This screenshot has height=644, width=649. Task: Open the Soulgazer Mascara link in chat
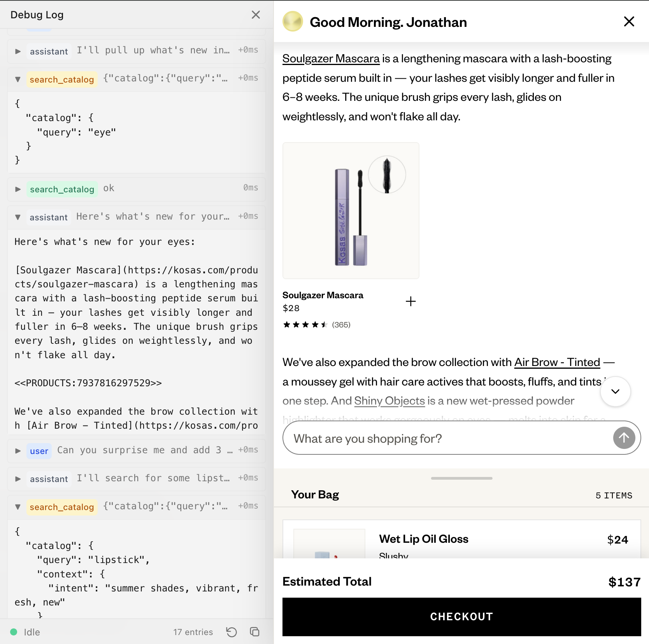331,58
